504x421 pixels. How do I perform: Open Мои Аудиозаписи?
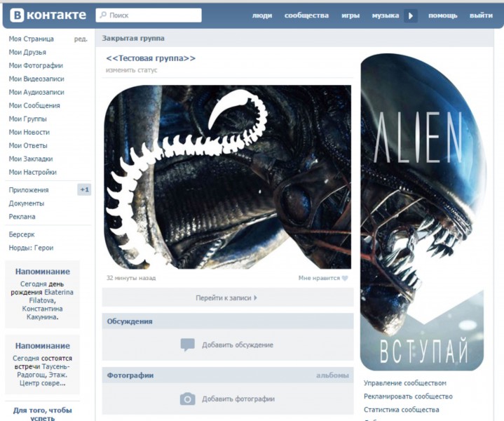click(x=36, y=92)
